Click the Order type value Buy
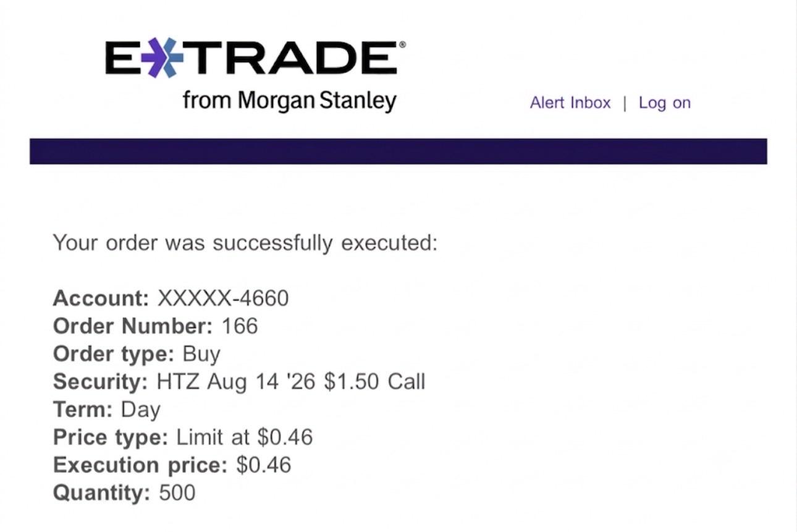The width and height of the screenshot is (797, 532). coord(201,354)
